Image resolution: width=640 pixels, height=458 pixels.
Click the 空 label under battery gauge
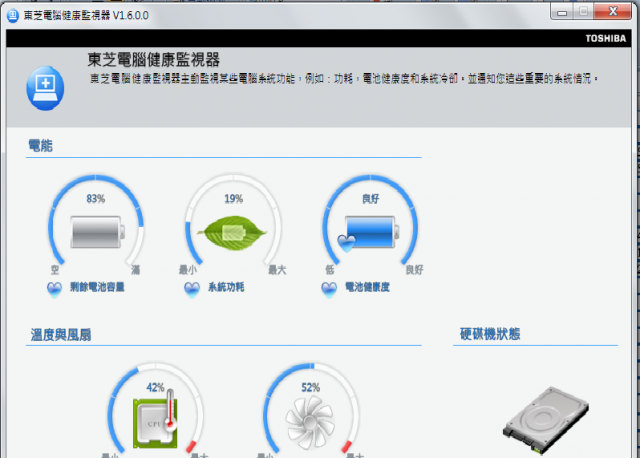coord(55,270)
